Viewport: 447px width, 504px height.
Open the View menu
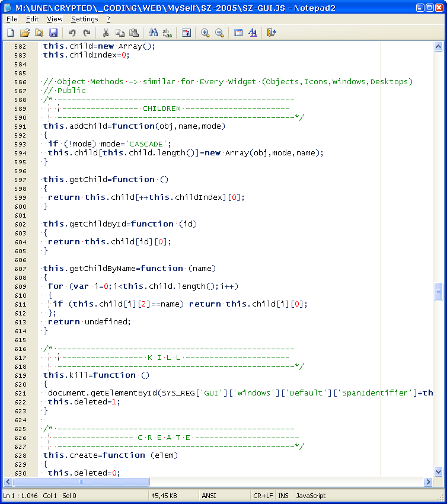pyautogui.click(x=55, y=20)
